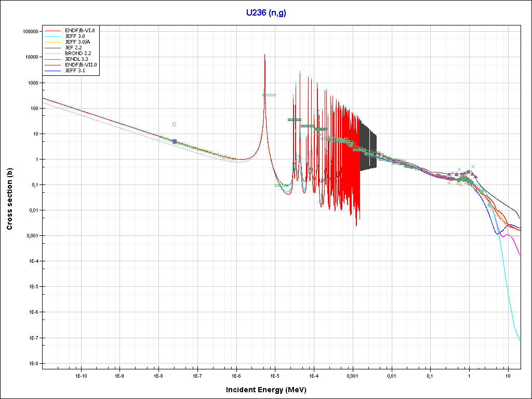
Task: Click the 1E-6 tick label on x-axis
Action: (236, 375)
